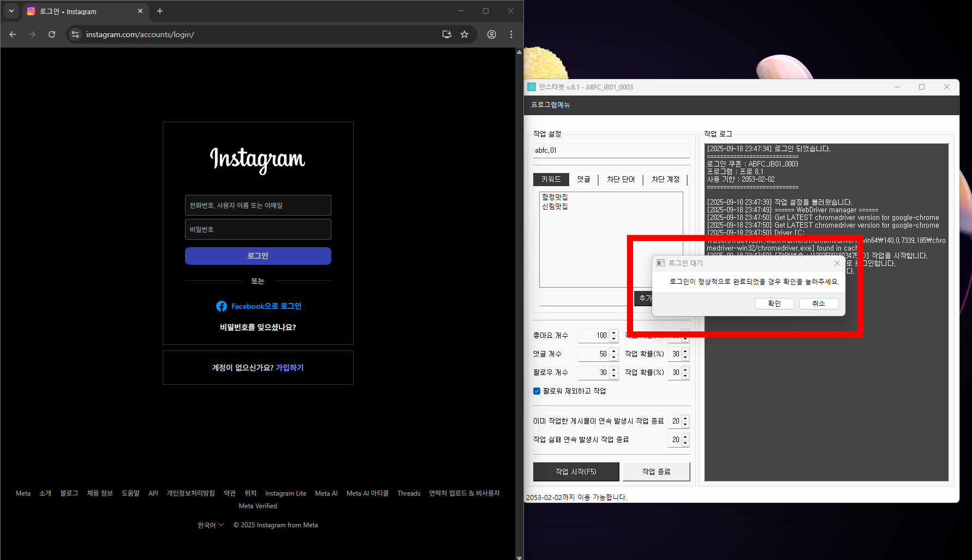
Task: Select keyword 신림맛집 in list
Action: [x=555, y=206]
